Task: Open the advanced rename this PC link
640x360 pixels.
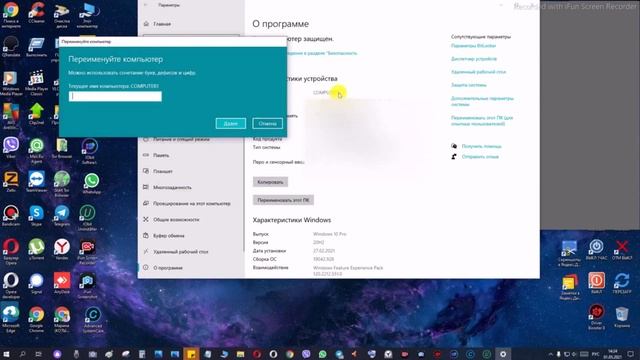Action: (x=482, y=120)
